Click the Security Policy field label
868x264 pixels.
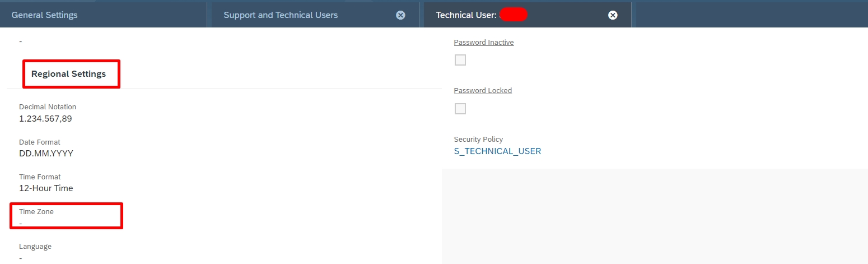tap(478, 140)
